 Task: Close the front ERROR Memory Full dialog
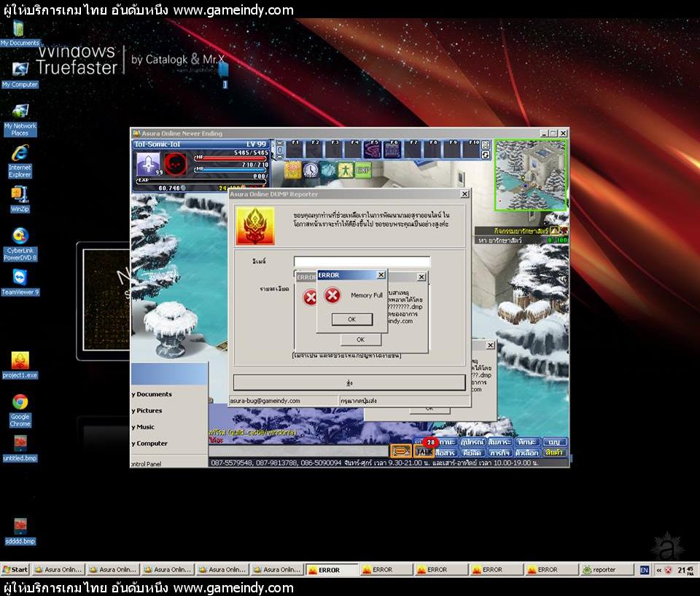tap(381, 275)
